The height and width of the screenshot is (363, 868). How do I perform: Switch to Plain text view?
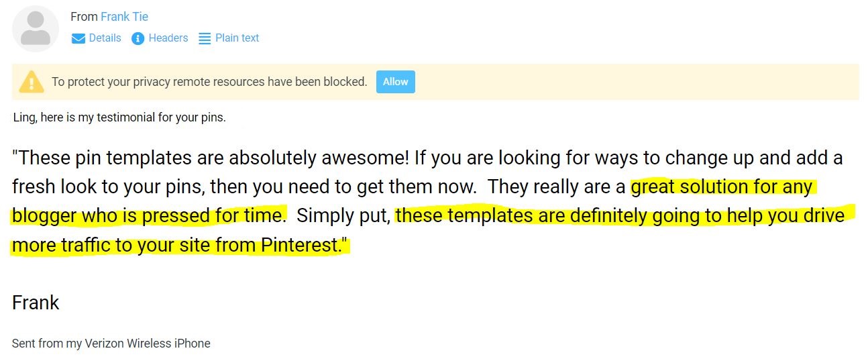click(x=237, y=38)
